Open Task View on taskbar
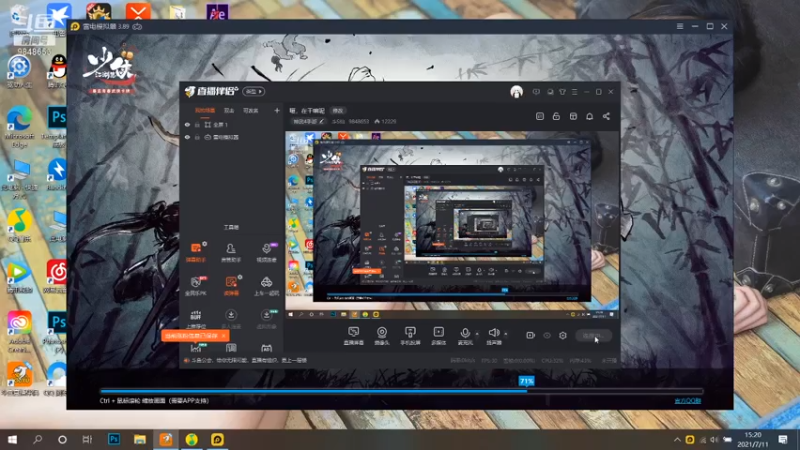 [x=87, y=439]
